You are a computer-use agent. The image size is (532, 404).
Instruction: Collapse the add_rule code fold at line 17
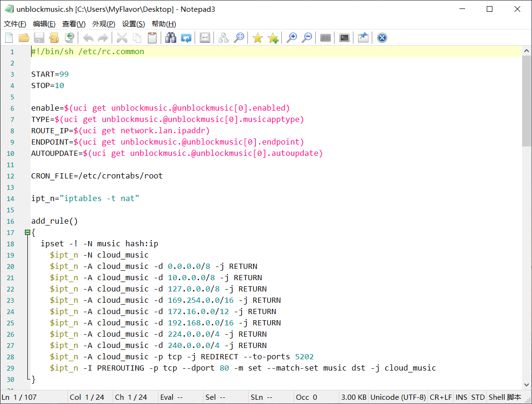27,233
